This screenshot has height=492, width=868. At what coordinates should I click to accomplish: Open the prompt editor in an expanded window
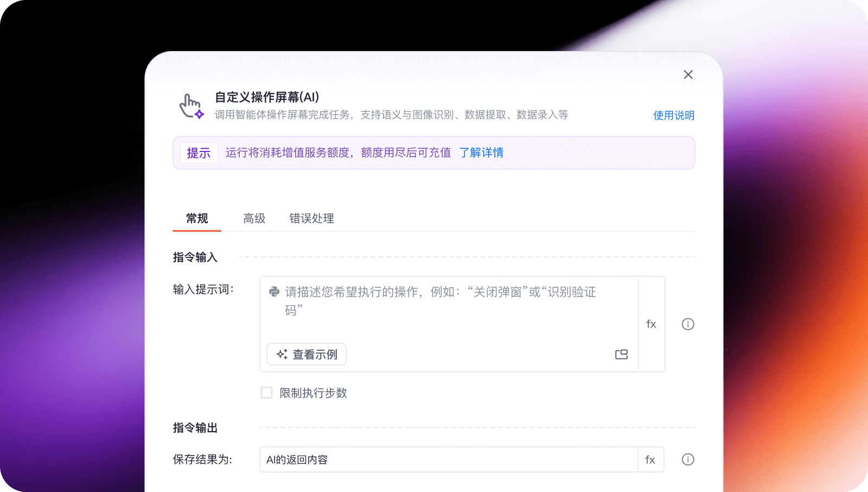[x=621, y=355]
